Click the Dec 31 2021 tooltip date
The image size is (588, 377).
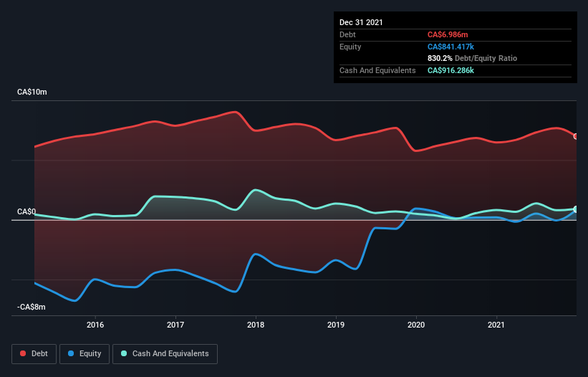[361, 22]
